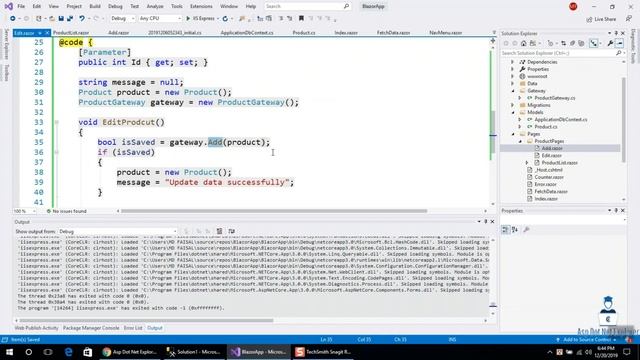Expand the ProductList.razor node
640x360 pixels.
tap(527, 163)
